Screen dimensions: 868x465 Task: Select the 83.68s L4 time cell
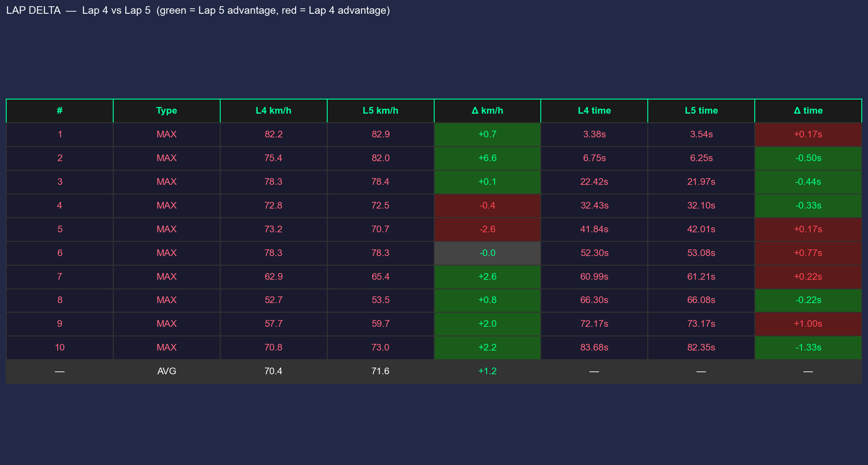coord(594,348)
